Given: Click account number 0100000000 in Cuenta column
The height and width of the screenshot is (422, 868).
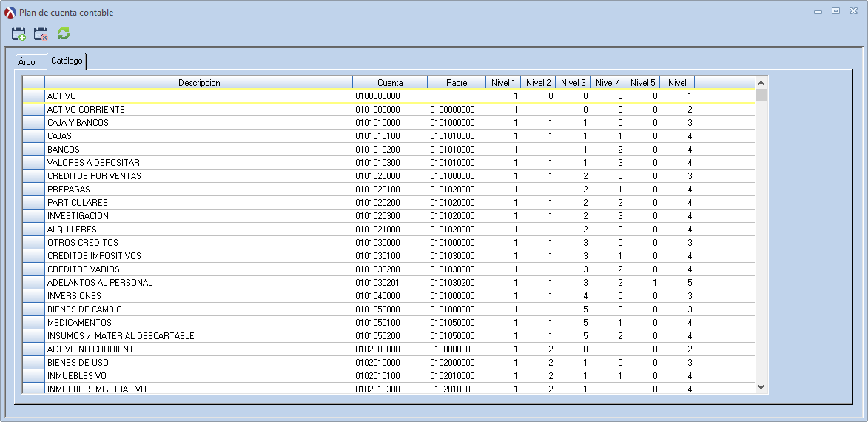Looking at the screenshot, I should point(377,96).
